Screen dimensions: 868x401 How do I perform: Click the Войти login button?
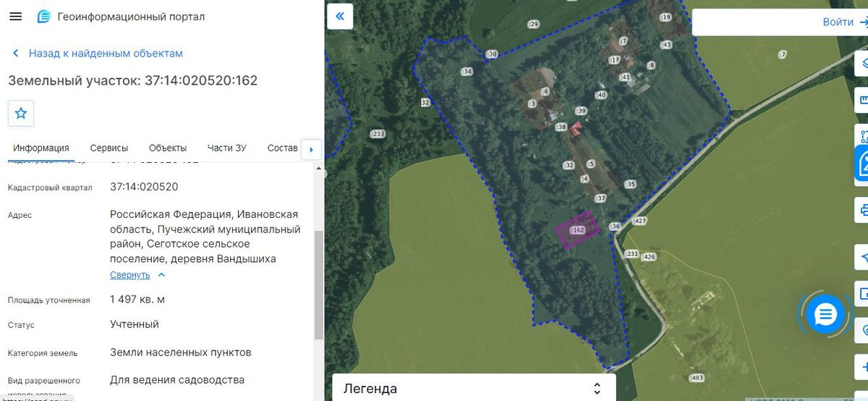[x=845, y=22]
